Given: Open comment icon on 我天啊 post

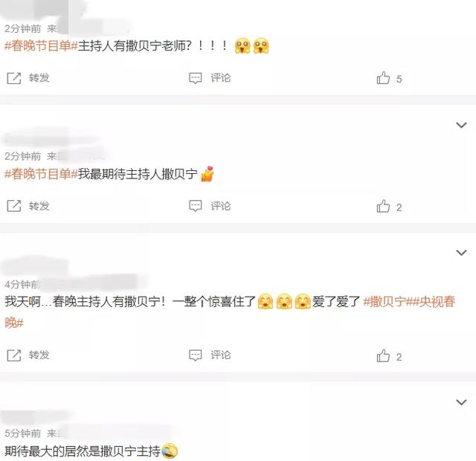Looking at the screenshot, I should [x=195, y=355].
